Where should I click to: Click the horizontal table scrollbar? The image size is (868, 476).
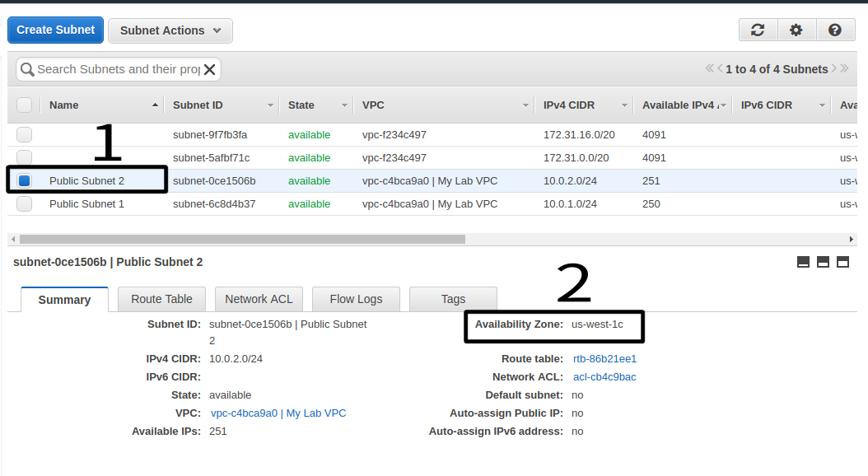click(x=242, y=240)
